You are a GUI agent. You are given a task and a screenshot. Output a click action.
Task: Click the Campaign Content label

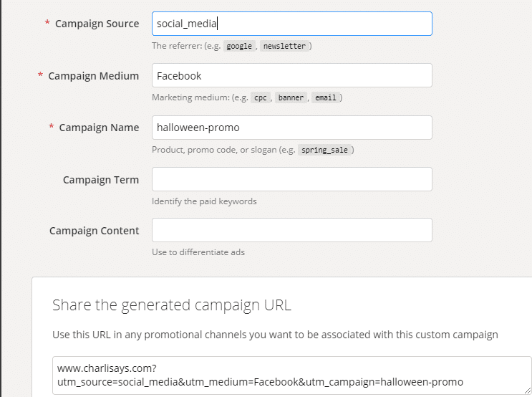(x=95, y=231)
